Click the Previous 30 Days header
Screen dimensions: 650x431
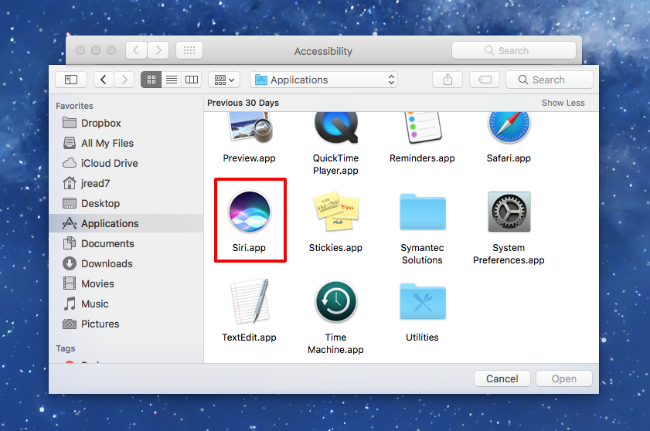point(243,103)
